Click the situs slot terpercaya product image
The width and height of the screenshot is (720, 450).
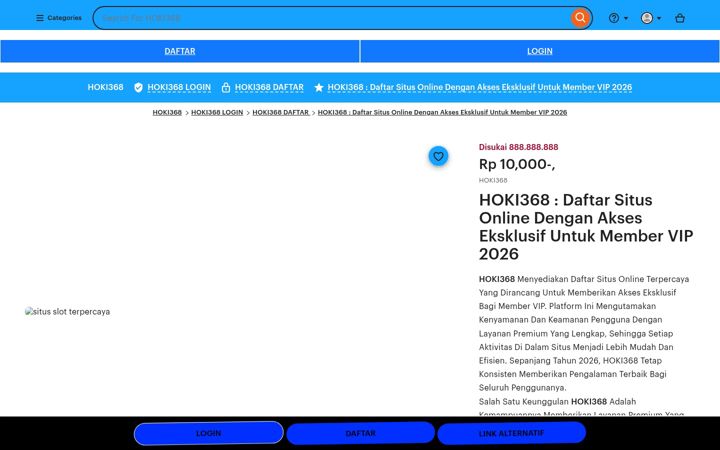pos(68,311)
